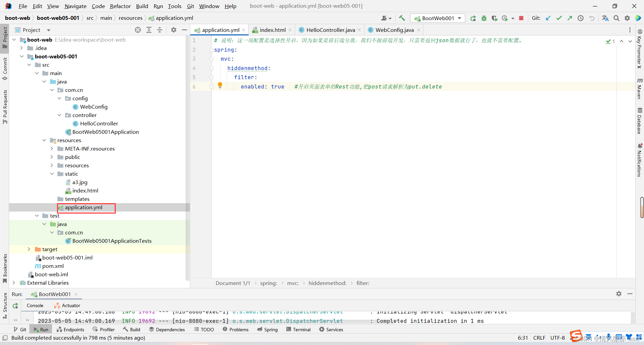Click the yellow lightbulb intention icon
The width and height of the screenshot is (644, 345).
220,85
